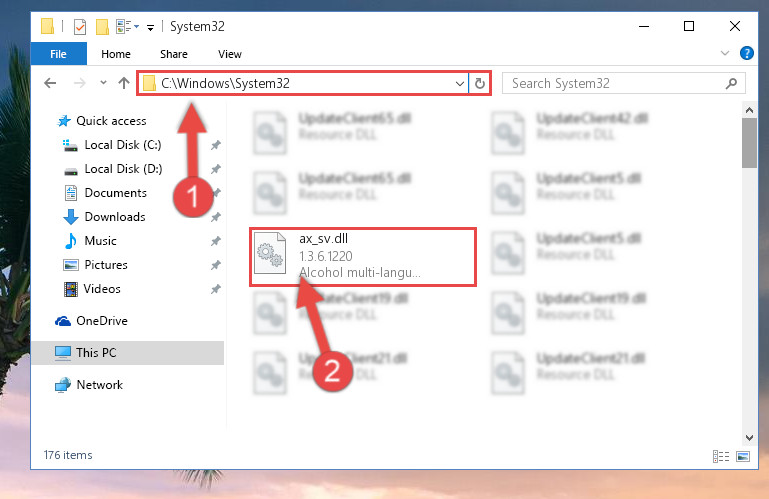Click the Up one level arrow
Viewport: 769px width, 499px height.
click(124, 83)
